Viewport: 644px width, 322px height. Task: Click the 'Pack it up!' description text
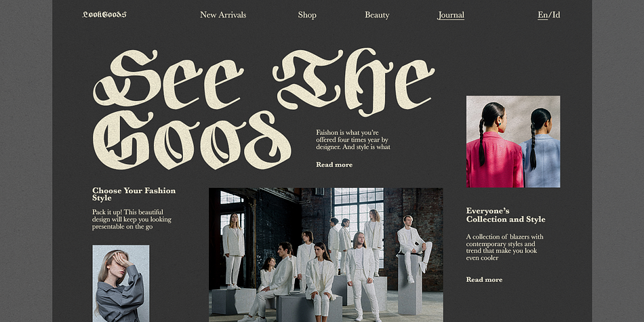pyautogui.click(x=132, y=220)
